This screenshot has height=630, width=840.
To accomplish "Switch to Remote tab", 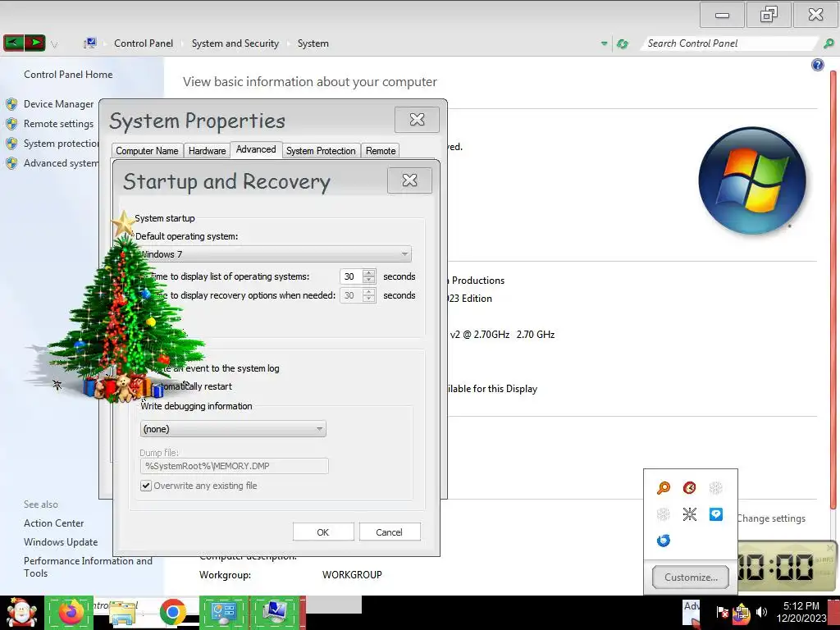I will point(381,151).
